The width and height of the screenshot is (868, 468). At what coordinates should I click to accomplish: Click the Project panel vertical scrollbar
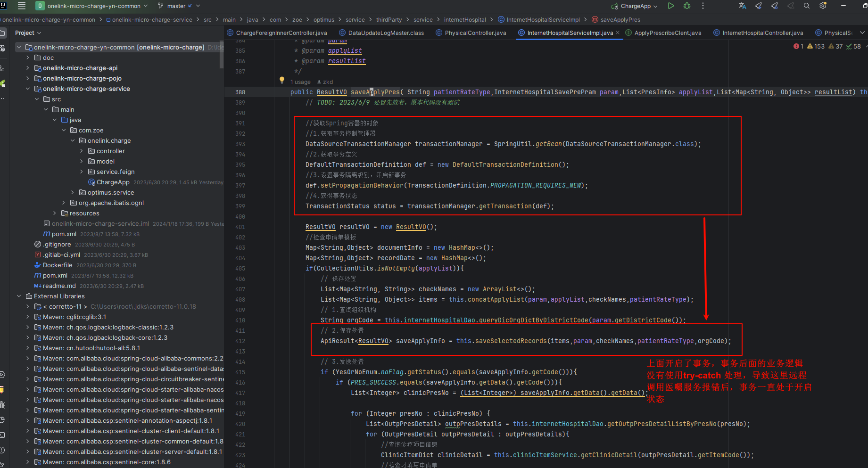coord(221,55)
